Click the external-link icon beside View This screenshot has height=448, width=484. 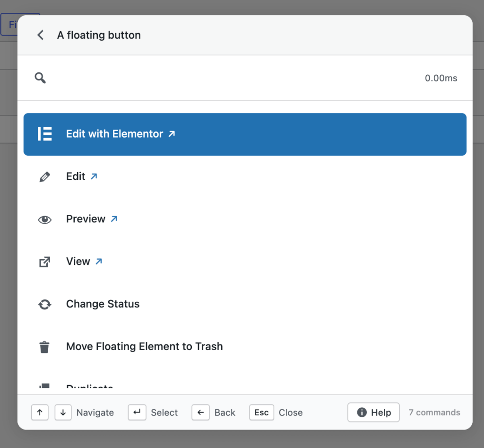tap(44, 261)
